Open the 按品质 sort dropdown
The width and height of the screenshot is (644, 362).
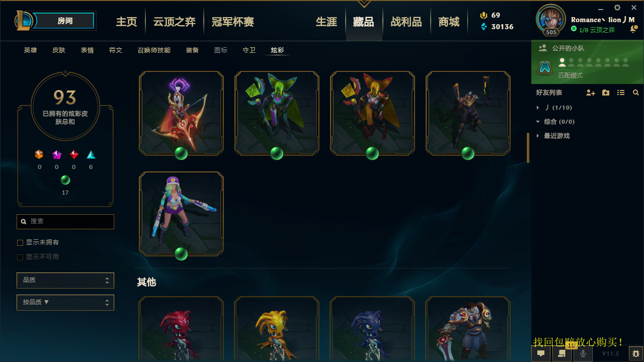click(65, 303)
